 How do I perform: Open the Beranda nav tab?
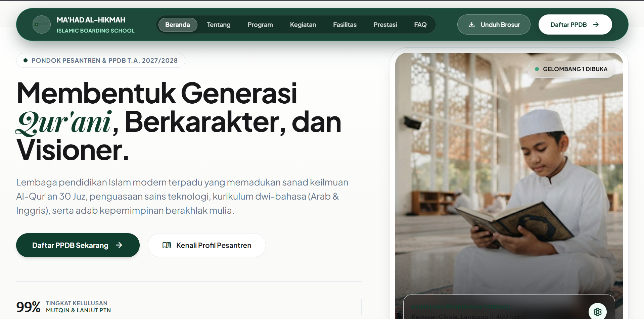coord(178,25)
